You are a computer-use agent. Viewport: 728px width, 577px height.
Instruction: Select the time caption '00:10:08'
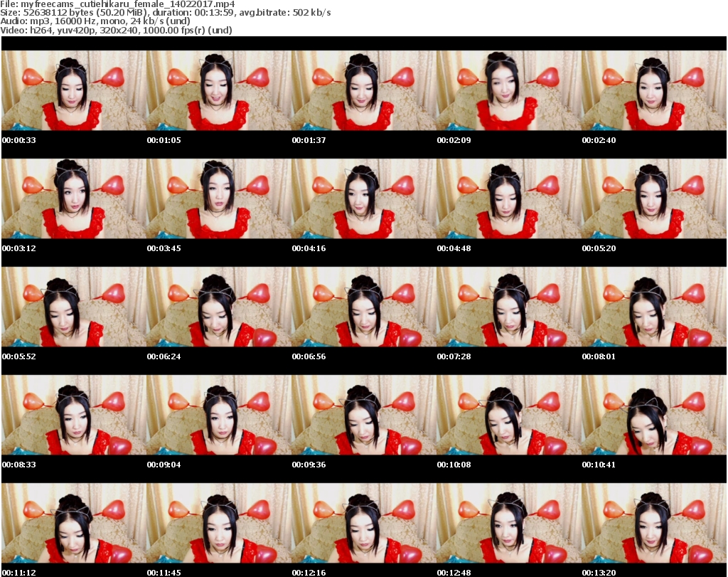click(454, 465)
